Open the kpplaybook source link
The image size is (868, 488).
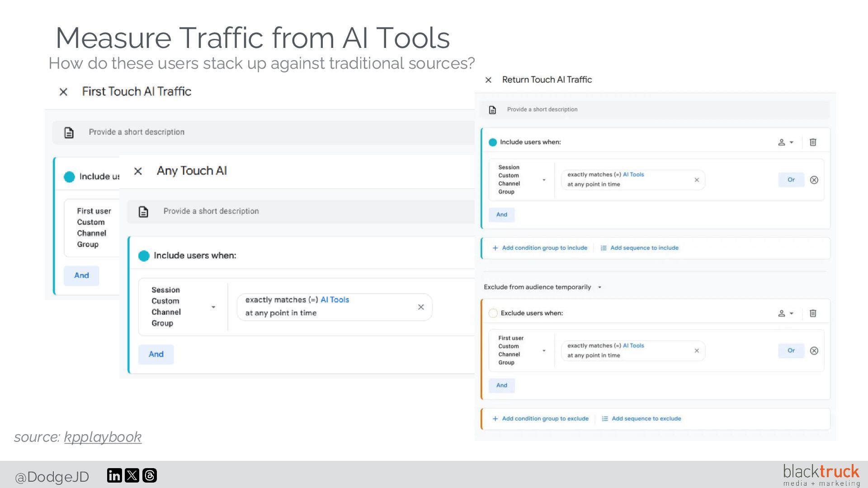(x=103, y=437)
